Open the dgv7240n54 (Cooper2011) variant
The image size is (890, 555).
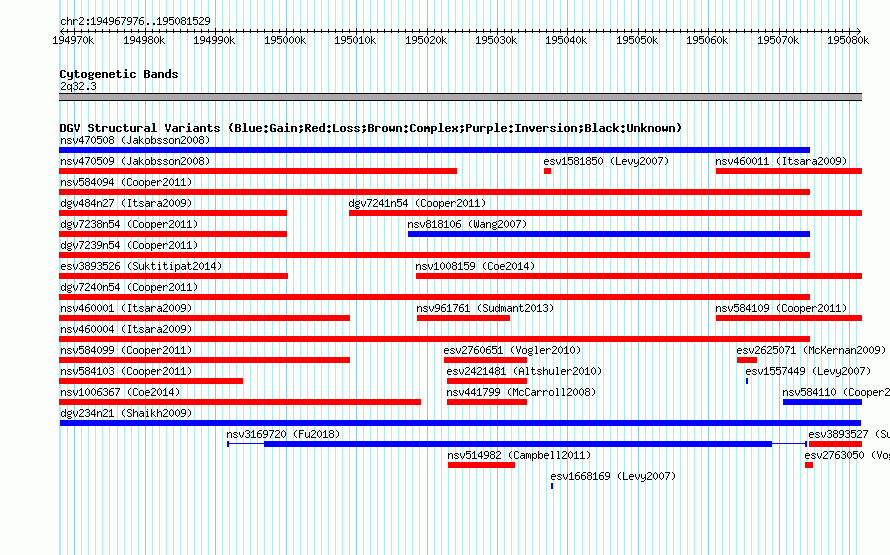point(129,287)
